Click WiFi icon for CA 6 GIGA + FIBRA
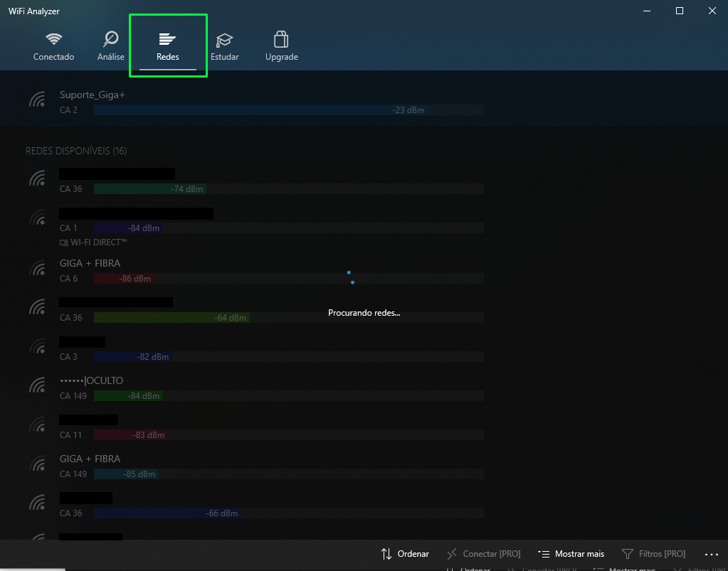 (37, 269)
